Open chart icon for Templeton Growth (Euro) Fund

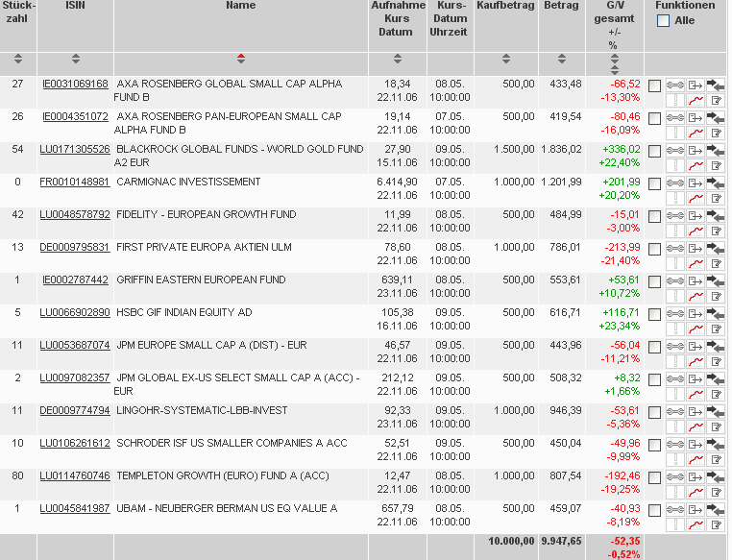(x=695, y=492)
